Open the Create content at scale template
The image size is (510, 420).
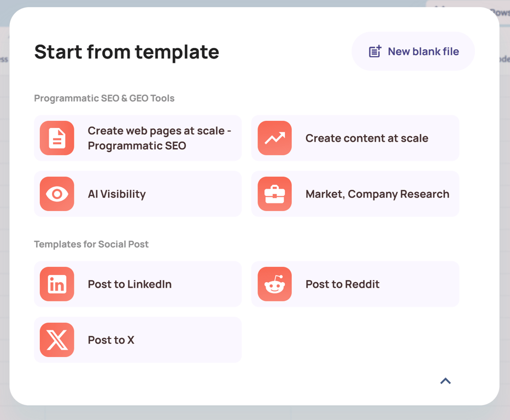366,138
